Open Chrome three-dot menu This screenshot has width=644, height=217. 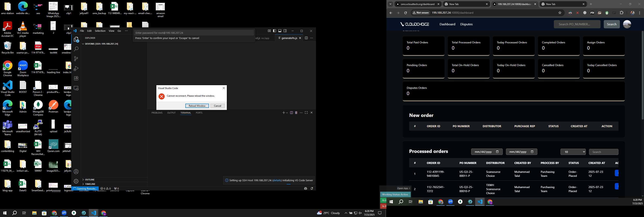(x=640, y=13)
